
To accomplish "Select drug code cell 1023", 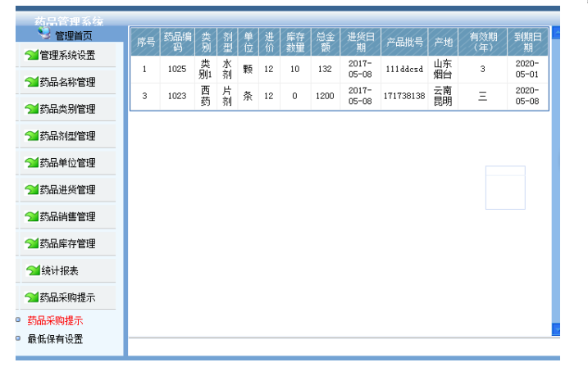I will point(177,96).
